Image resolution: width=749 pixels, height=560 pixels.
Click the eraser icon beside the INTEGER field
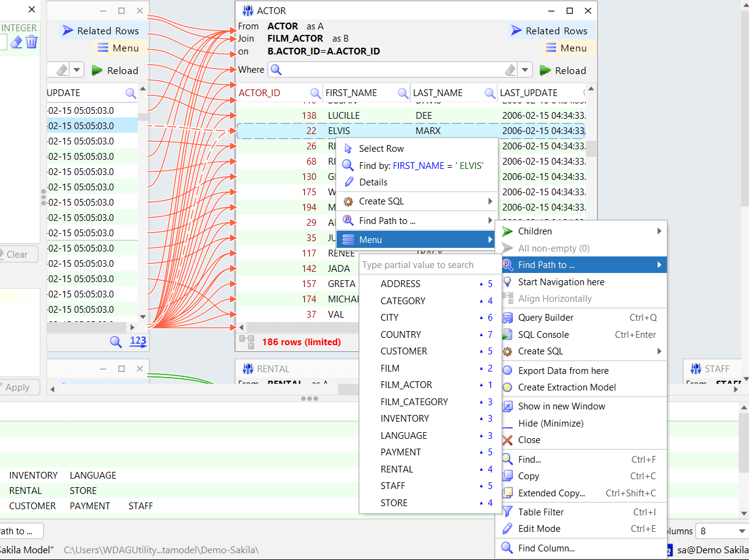17,42
